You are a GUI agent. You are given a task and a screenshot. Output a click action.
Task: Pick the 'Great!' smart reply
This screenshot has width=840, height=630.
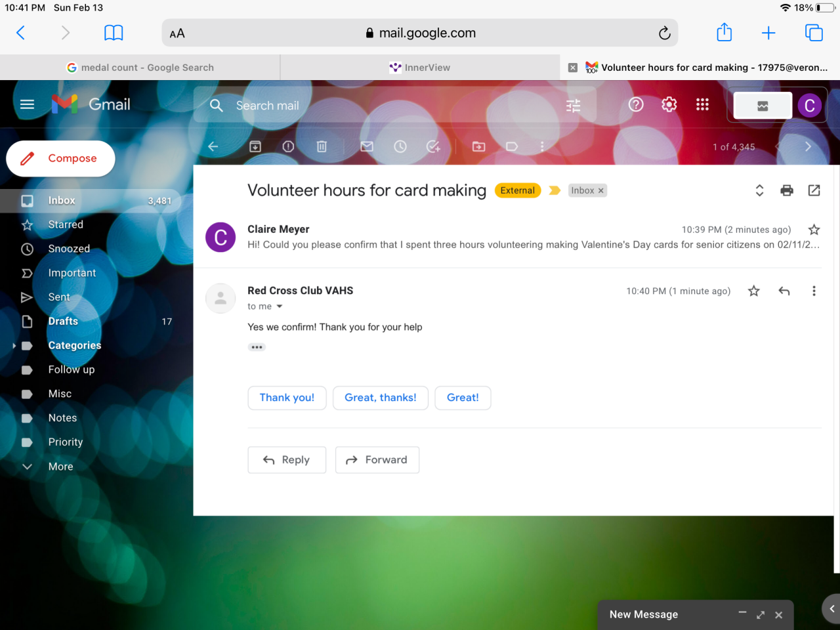click(463, 398)
